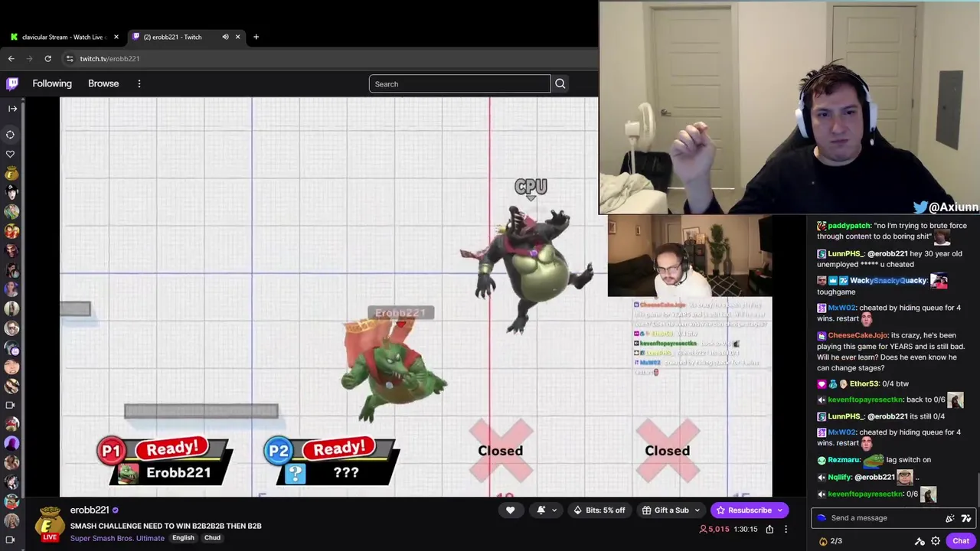Click username Ethor53 in chat
This screenshot has width=980, height=551.
point(864,384)
